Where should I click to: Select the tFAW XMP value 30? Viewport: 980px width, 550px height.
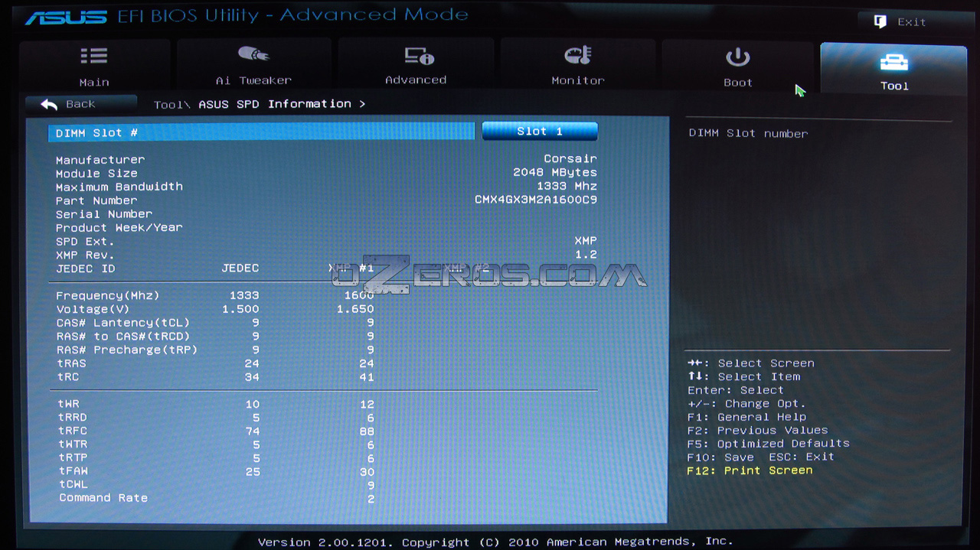point(367,472)
